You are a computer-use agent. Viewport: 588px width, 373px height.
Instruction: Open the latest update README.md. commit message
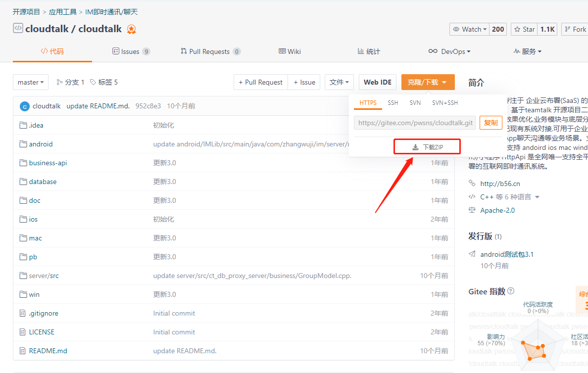[x=98, y=106]
